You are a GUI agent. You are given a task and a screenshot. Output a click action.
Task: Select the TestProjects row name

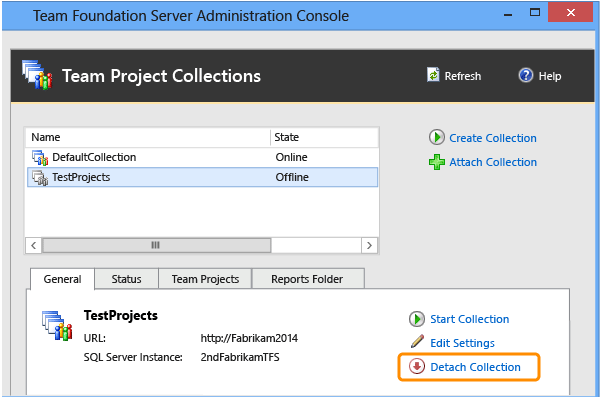81,177
